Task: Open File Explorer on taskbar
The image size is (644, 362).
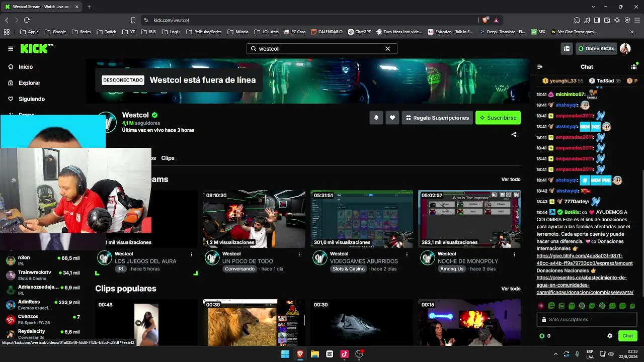Action: pyautogui.click(x=315, y=354)
